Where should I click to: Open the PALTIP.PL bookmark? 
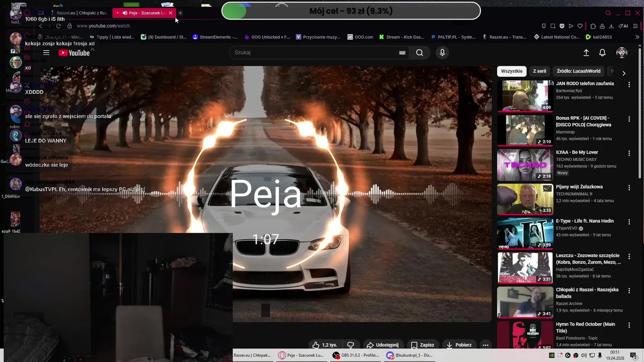click(x=453, y=37)
